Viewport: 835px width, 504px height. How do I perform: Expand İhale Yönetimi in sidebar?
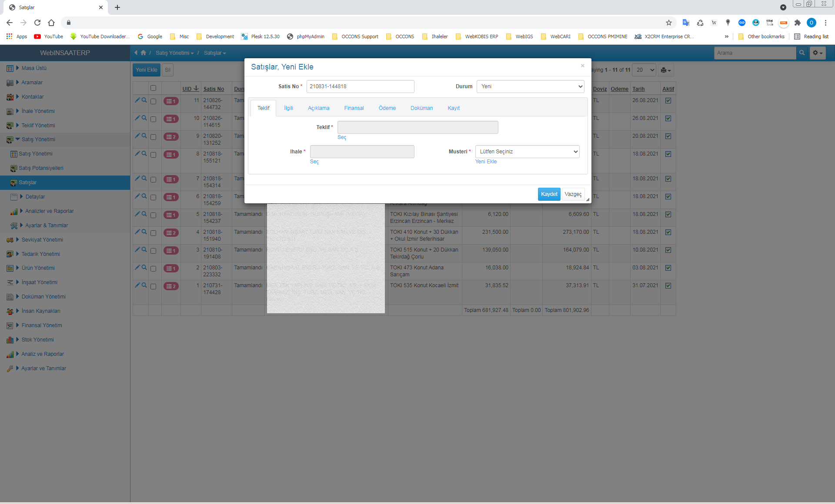[x=18, y=111]
